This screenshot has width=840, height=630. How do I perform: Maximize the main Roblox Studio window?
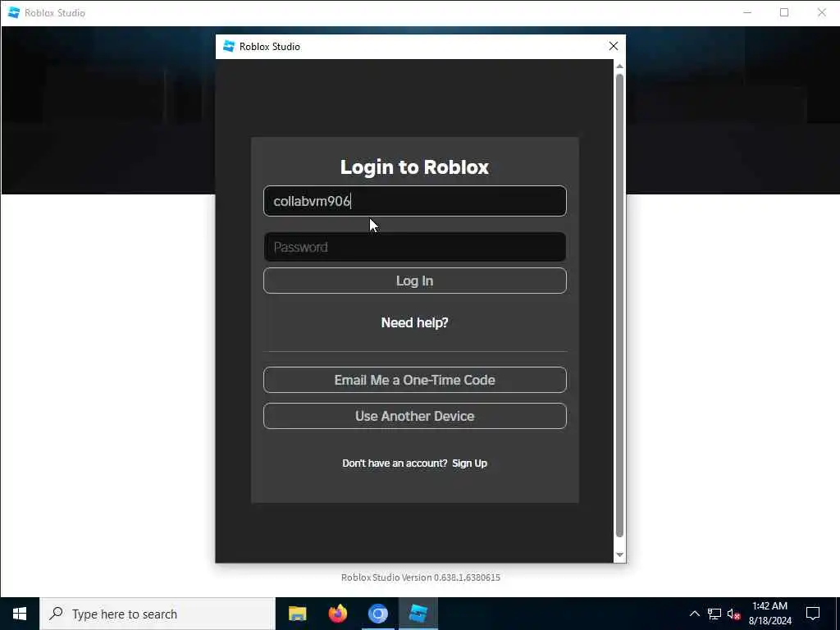[784, 12]
